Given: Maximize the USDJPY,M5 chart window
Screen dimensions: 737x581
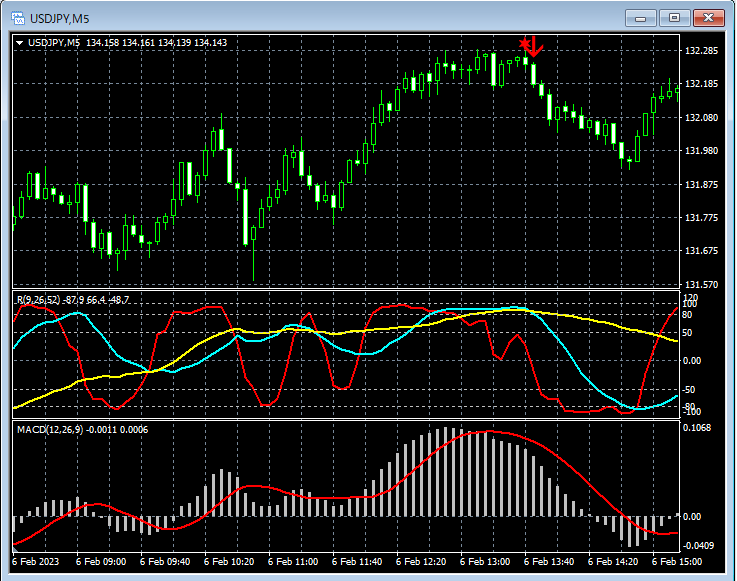Looking at the screenshot, I should tap(674, 18).
